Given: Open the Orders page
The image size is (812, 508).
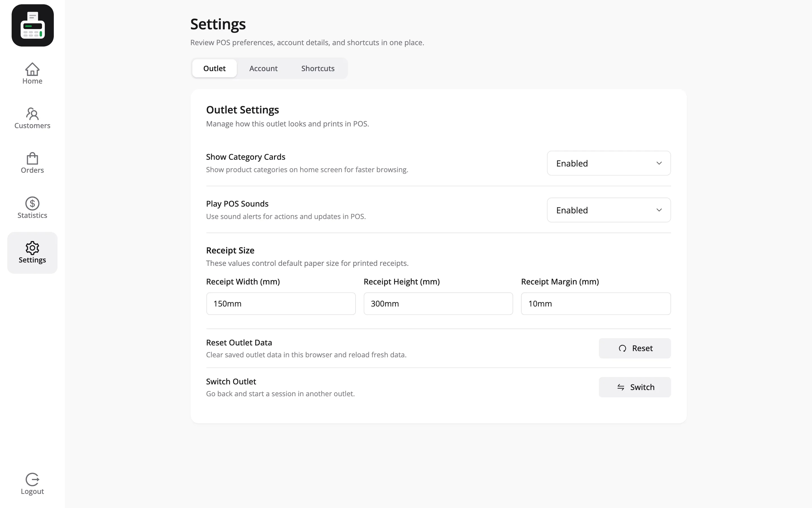Looking at the screenshot, I should (32, 163).
